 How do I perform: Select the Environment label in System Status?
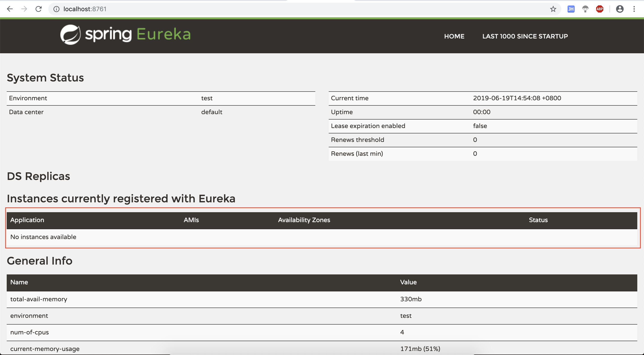tap(28, 98)
